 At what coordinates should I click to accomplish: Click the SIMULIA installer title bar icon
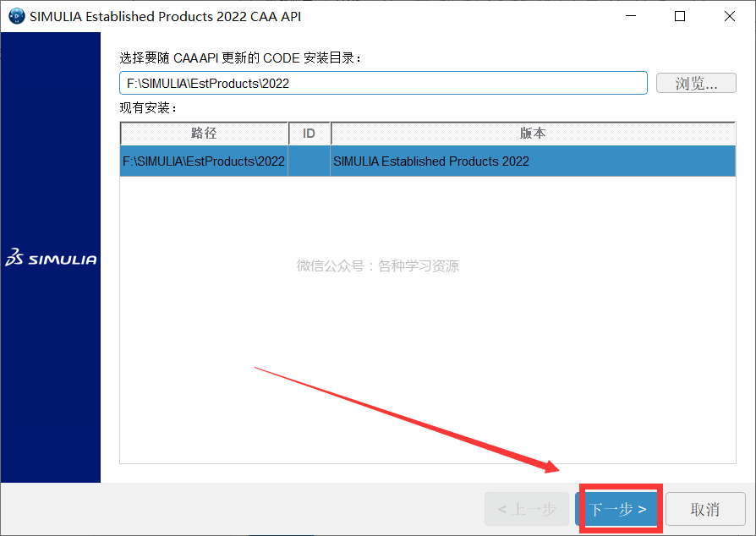(x=17, y=16)
